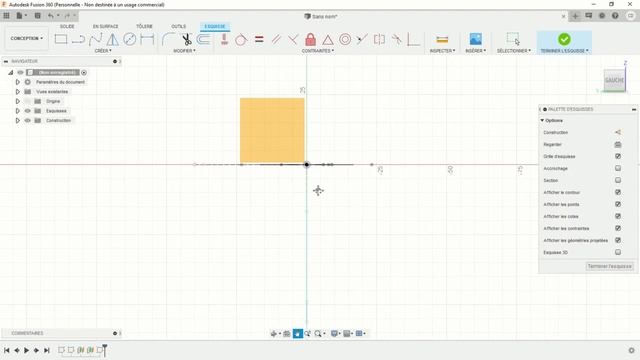The height and width of the screenshot is (360, 640).
Task: Toggle the Afficher les cotes checkbox
Action: [x=618, y=216]
